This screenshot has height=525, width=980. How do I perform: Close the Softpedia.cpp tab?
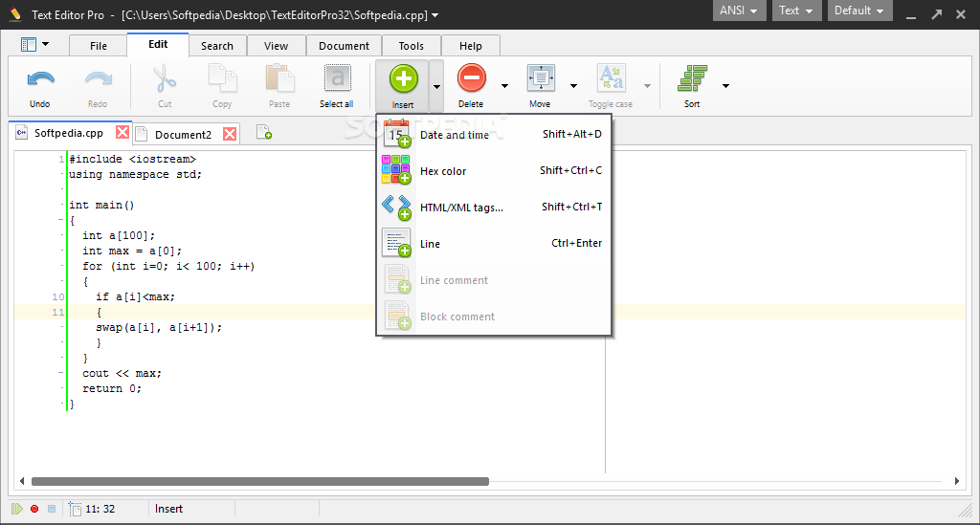pos(122,132)
